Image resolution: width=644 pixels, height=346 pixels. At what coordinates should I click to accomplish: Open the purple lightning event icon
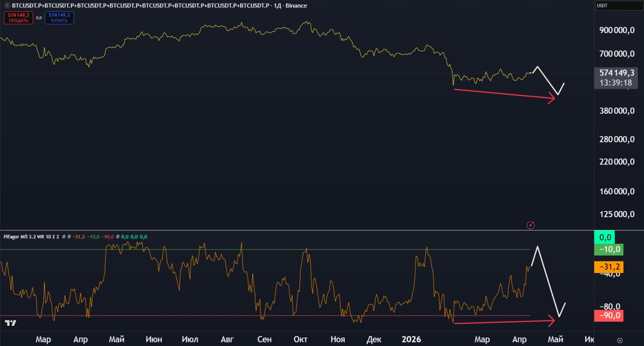pyautogui.click(x=530, y=225)
